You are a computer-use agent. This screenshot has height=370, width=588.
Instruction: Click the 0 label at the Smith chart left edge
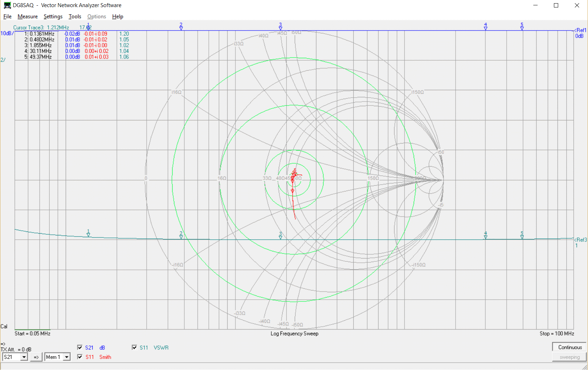[x=146, y=178]
